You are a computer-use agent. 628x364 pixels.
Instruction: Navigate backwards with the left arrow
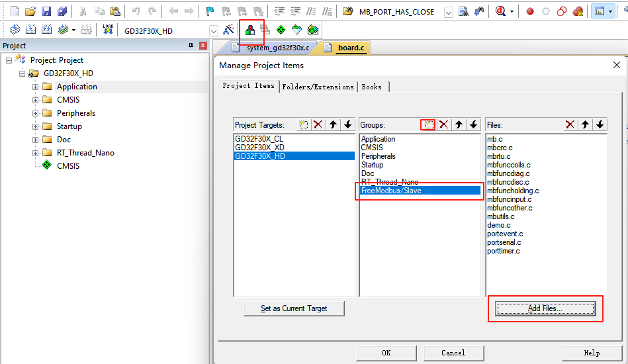173,11
